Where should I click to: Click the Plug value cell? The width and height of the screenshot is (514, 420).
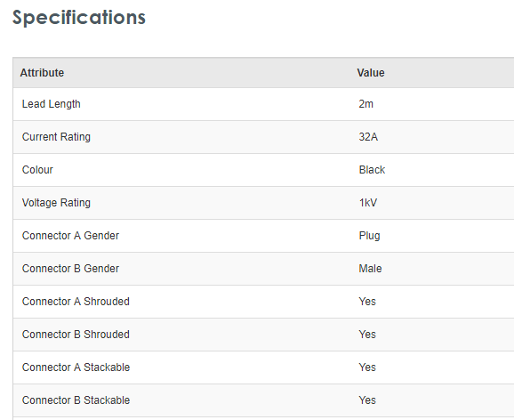369,236
